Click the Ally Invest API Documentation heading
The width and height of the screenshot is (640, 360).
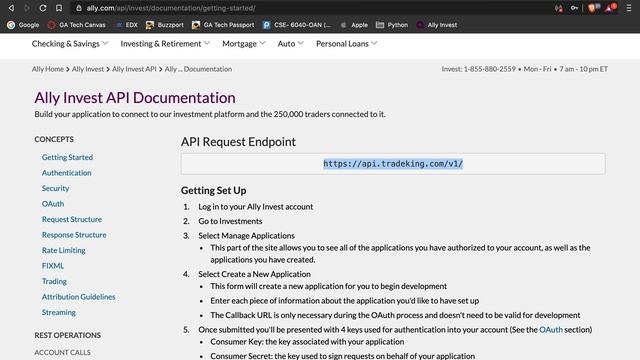point(135,98)
